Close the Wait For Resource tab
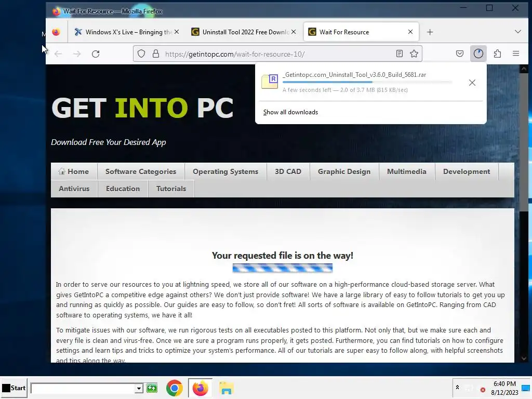 pos(410,32)
